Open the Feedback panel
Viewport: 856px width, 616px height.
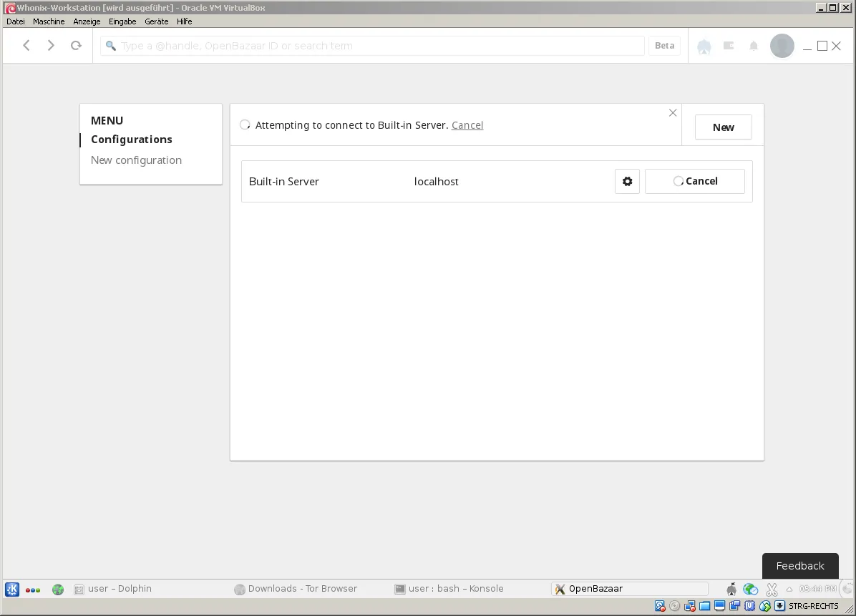(799, 566)
